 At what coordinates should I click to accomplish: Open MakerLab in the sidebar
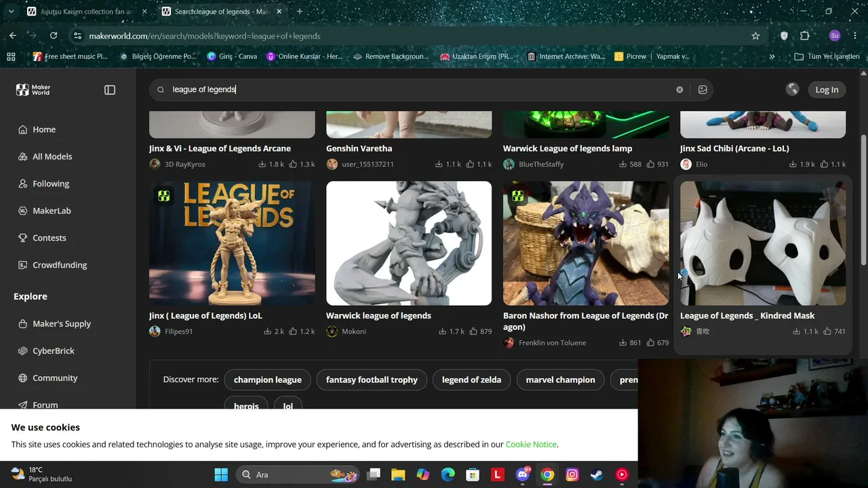click(x=52, y=211)
